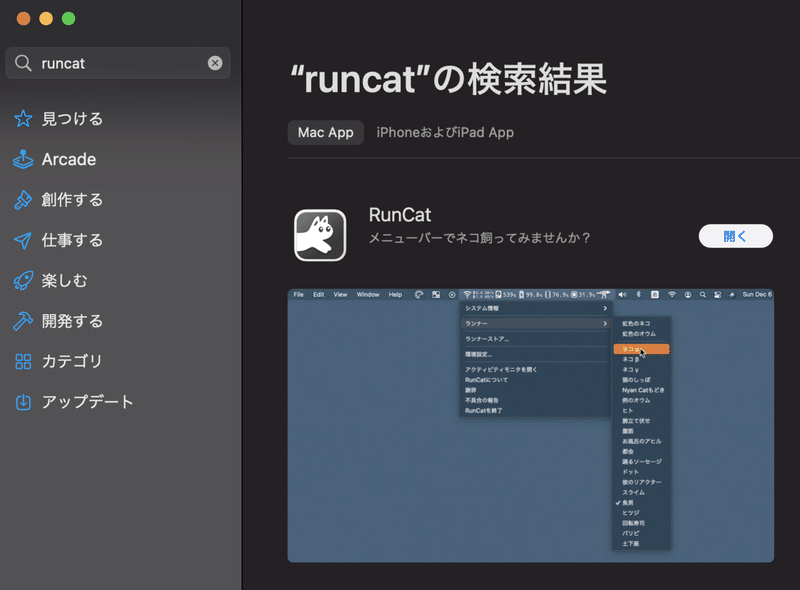Viewport: 800px width, 590px height.
Task: Click the star icon beside 見つける
Action: click(23, 118)
